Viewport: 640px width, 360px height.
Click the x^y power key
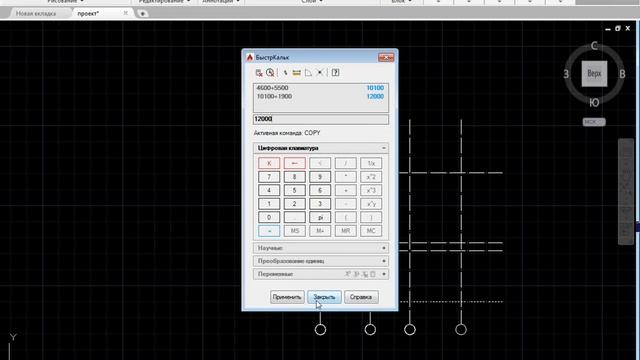(371, 204)
